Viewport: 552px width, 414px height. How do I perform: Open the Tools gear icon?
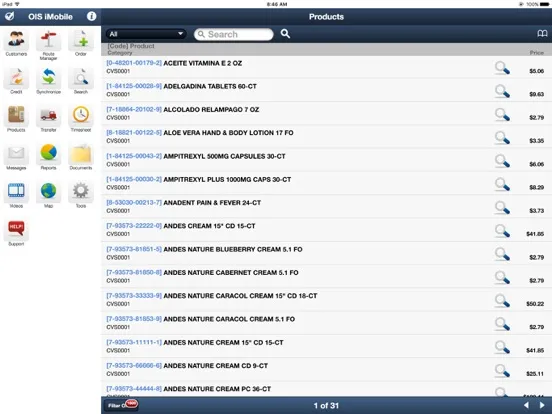81,192
